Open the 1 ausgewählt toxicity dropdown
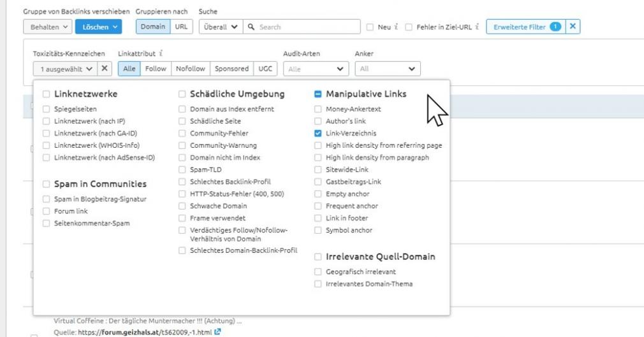The width and height of the screenshot is (644, 337). tap(65, 69)
